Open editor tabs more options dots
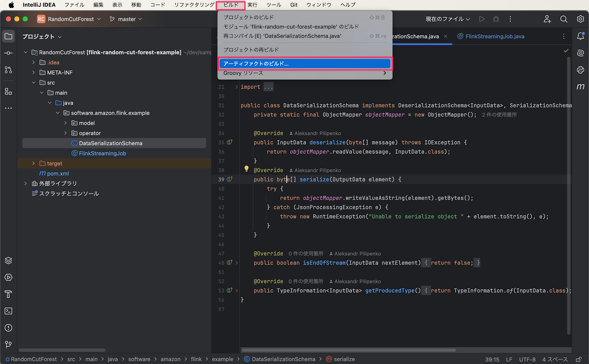The width and height of the screenshot is (589, 364). tap(564, 36)
